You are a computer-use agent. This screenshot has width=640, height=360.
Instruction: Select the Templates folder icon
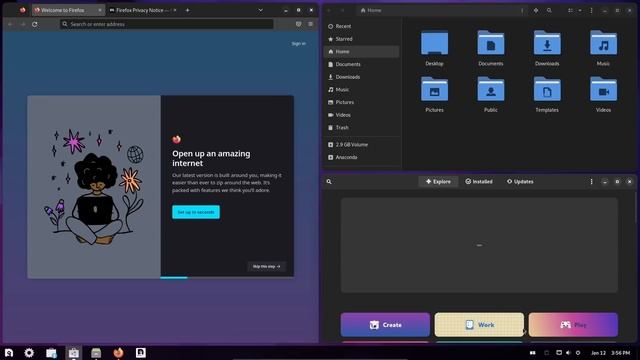pos(547,89)
